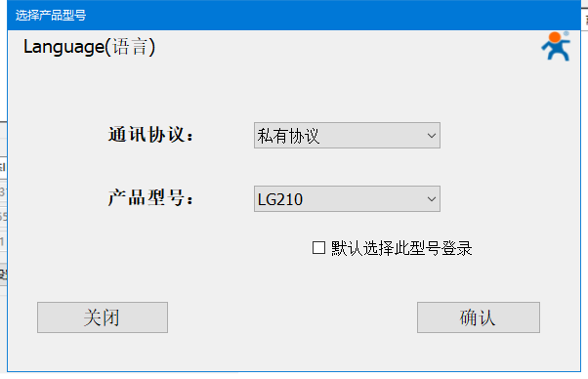The width and height of the screenshot is (588, 379).
Task: Click the 私有协议 text
Action: click(x=288, y=136)
